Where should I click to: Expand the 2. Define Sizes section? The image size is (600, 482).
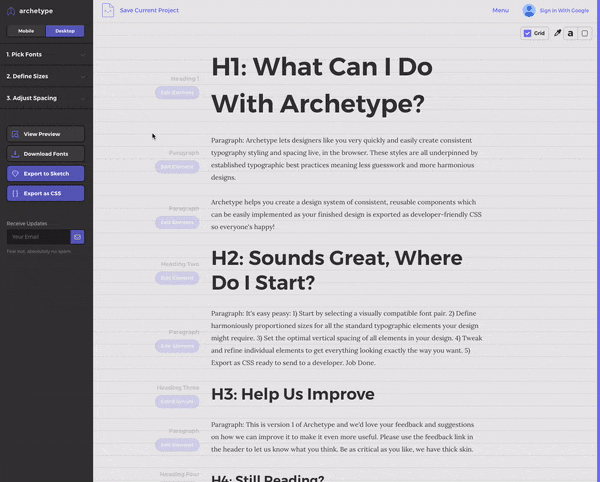pyautogui.click(x=46, y=76)
